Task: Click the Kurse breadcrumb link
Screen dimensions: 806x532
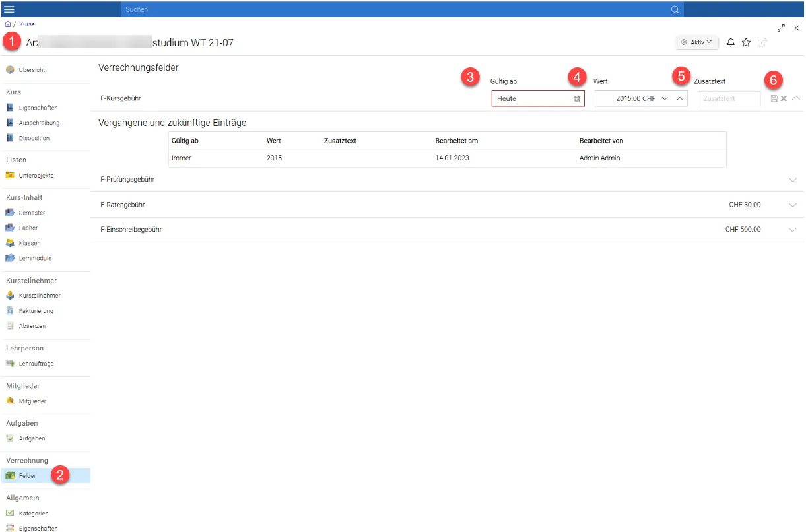Action: click(x=27, y=24)
